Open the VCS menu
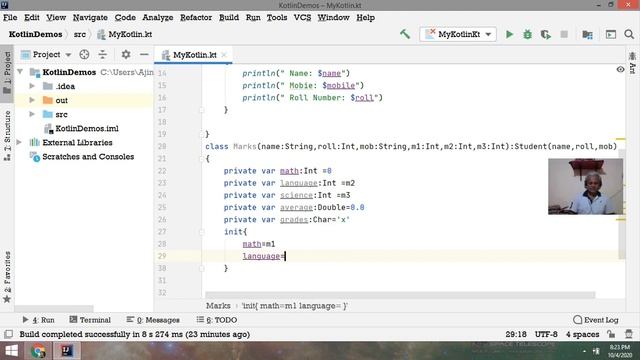The width and height of the screenshot is (640, 360). click(x=302, y=18)
